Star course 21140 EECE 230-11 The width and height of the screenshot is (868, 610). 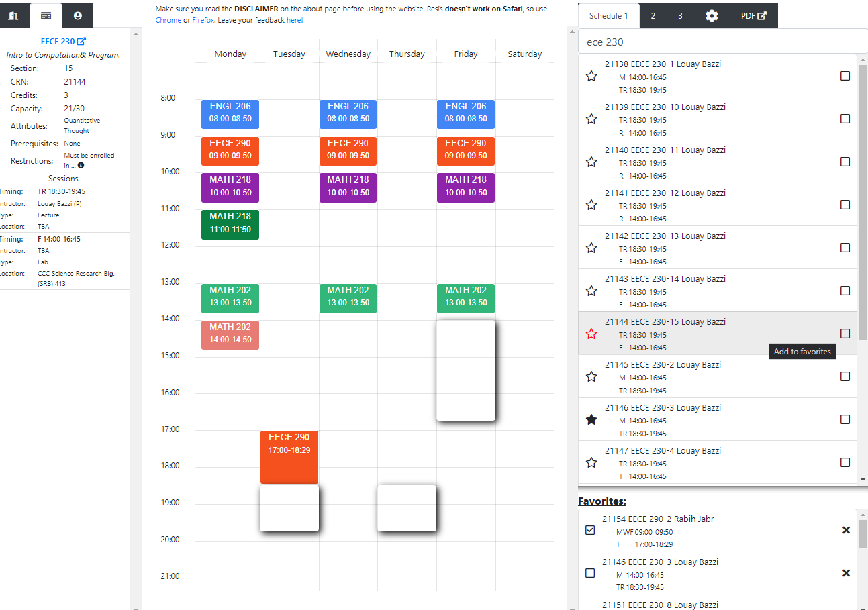pyautogui.click(x=591, y=162)
